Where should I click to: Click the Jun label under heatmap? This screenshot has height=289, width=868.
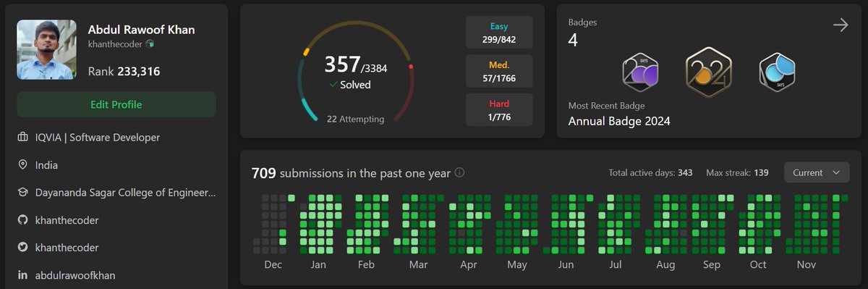click(566, 265)
